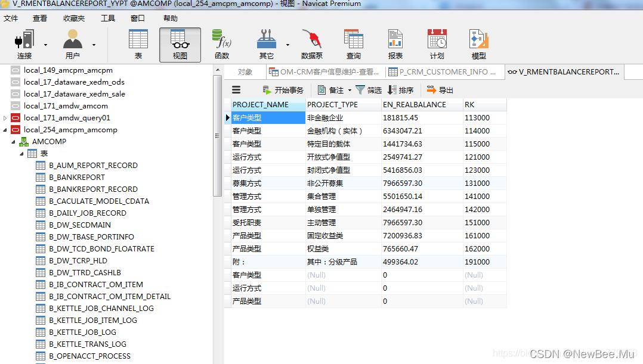Expand the 备注 dropdown arrow

(350, 90)
